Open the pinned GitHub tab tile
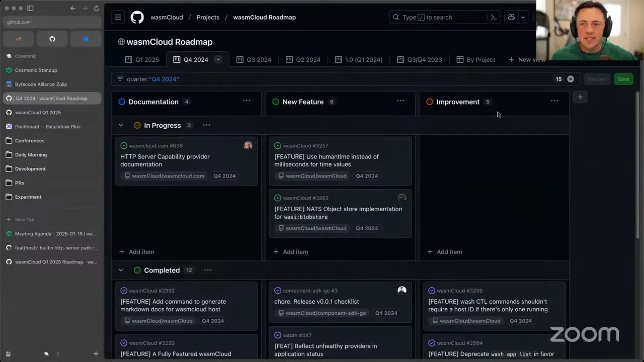644x362 pixels. [52, 39]
